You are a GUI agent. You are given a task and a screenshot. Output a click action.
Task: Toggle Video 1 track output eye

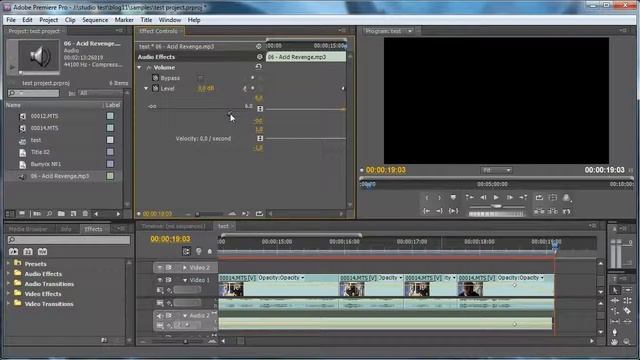(160, 280)
